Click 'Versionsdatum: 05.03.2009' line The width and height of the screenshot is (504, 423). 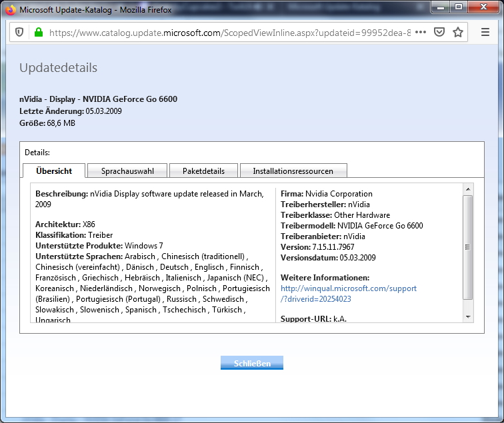(x=328, y=258)
